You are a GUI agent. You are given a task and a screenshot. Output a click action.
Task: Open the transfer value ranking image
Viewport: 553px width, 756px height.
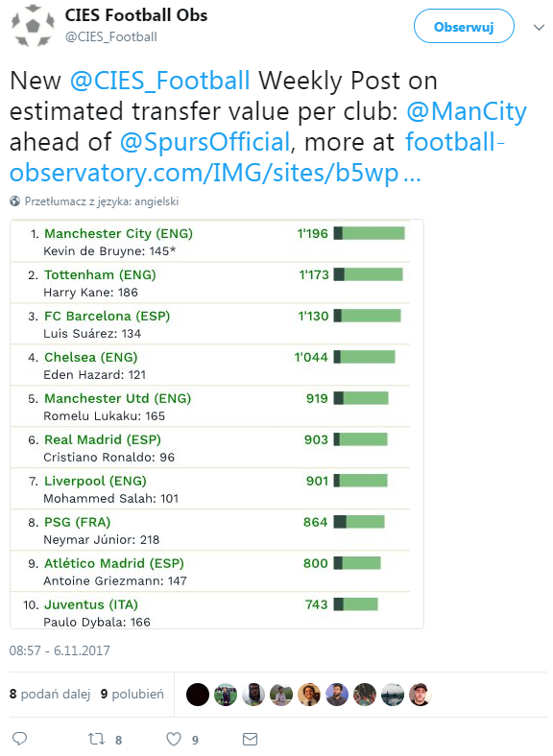click(217, 424)
